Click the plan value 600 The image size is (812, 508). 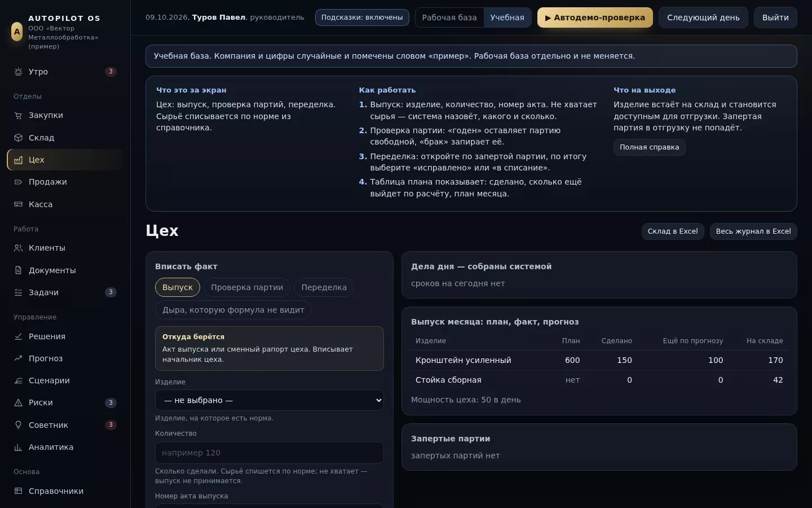[x=572, y=360]
